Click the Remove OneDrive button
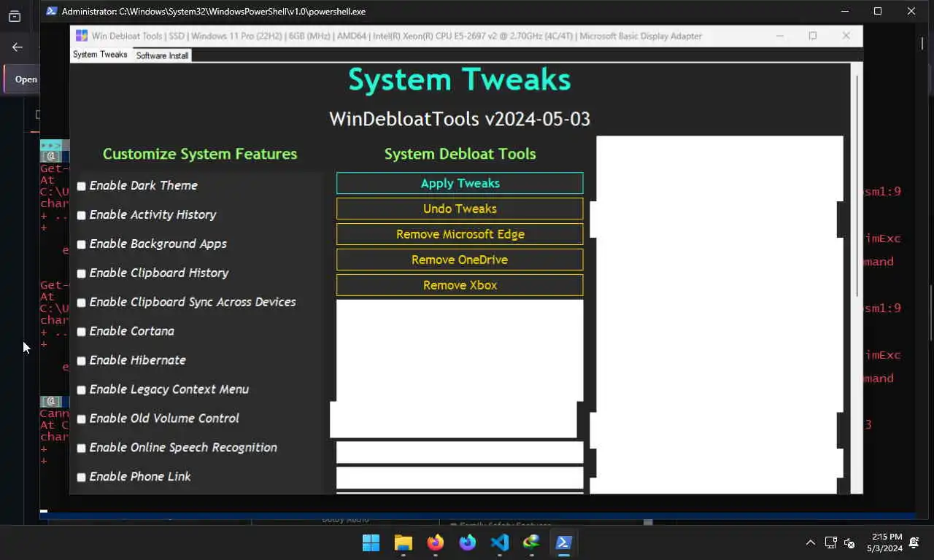934x560 pixels. click(x=460, y=260)
